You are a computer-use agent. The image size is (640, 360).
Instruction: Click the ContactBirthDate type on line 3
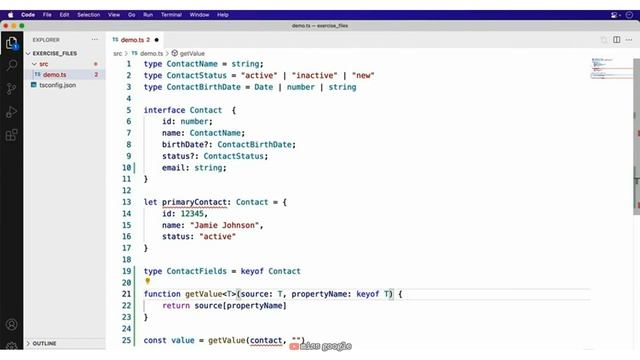pos(203,87)
